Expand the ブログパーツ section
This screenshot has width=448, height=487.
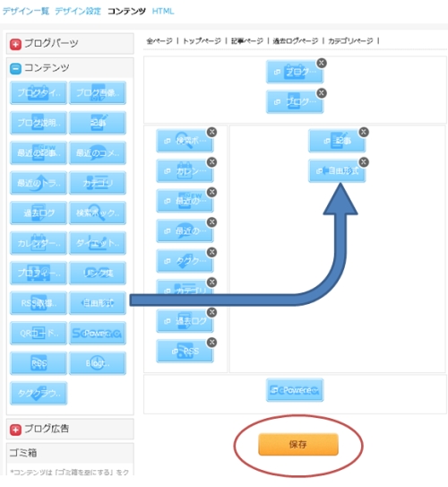tap(15, 44)
